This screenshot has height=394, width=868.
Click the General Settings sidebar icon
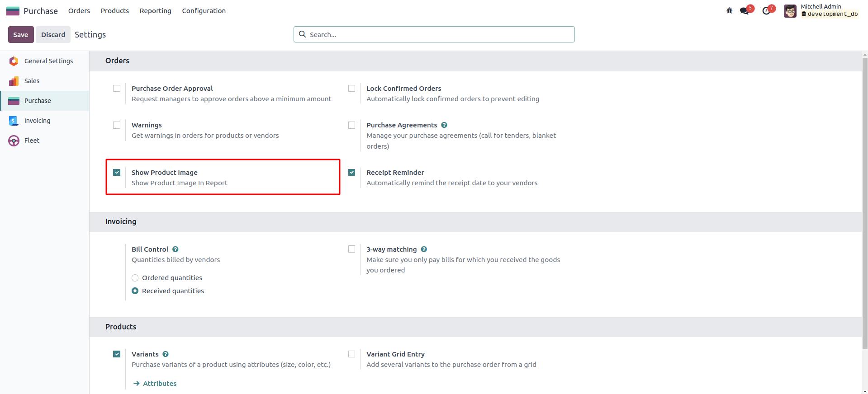(x=14, y=61)
